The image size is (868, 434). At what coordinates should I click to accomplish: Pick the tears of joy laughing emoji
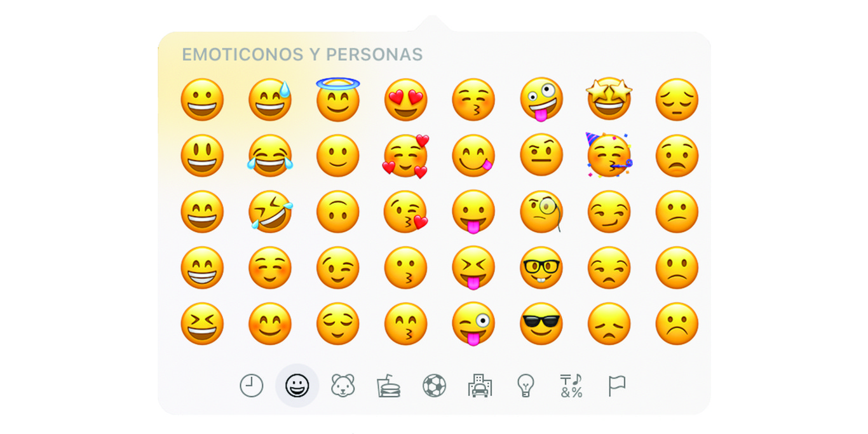(x=270, y=156)
